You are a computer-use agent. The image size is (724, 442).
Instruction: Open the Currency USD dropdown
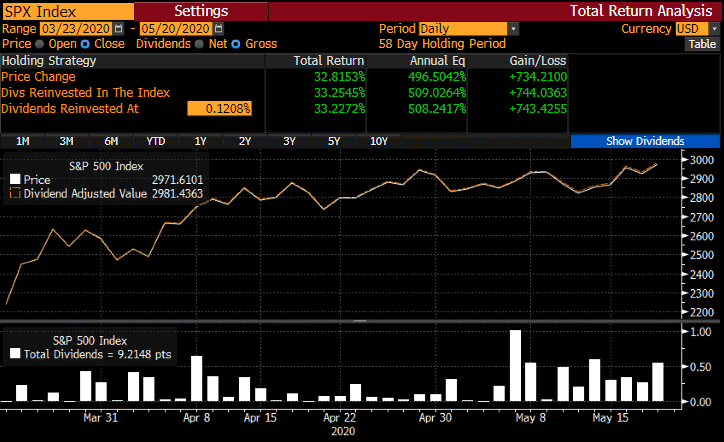(x=711, y=29)
